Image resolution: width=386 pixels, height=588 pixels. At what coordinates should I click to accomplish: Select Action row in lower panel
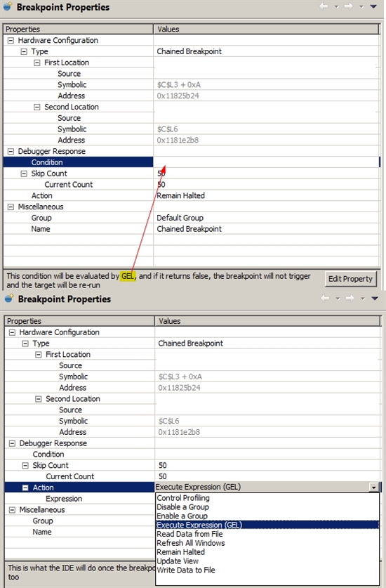pos(80,488)
